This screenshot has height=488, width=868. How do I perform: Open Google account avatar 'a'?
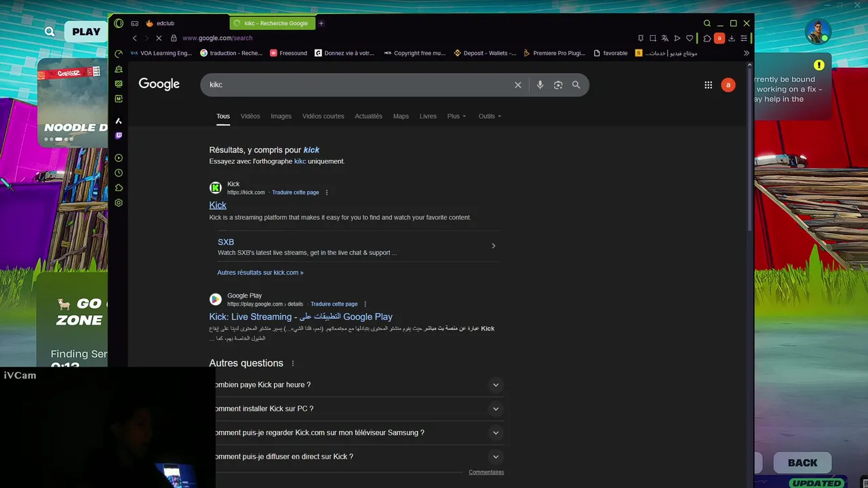(x=728, y=85)
